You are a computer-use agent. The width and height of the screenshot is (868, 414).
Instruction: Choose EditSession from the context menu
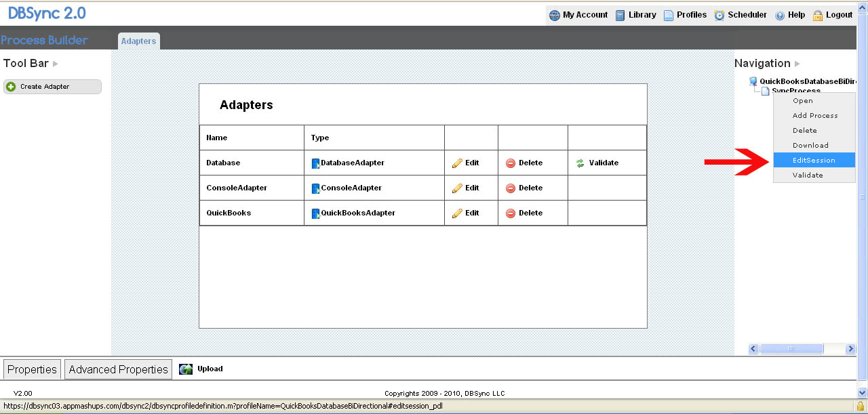pos(814,161)
